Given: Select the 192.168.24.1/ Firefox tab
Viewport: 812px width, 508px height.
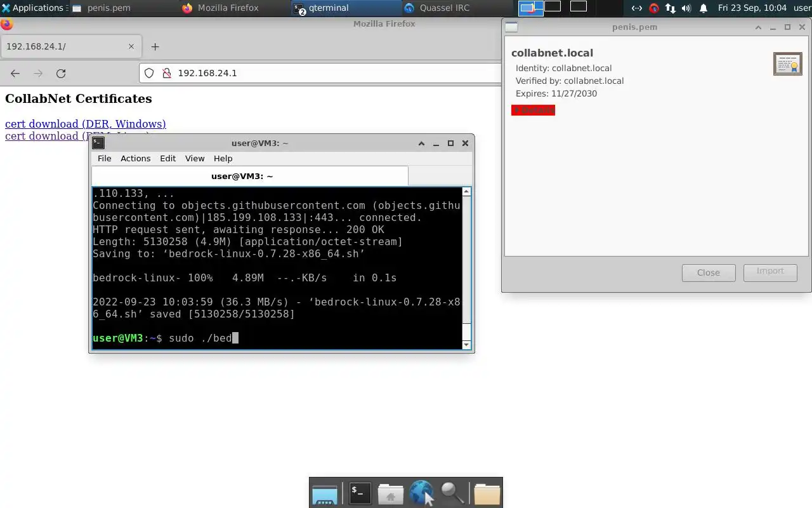Looking at the screenshot, I should point(70,46).
